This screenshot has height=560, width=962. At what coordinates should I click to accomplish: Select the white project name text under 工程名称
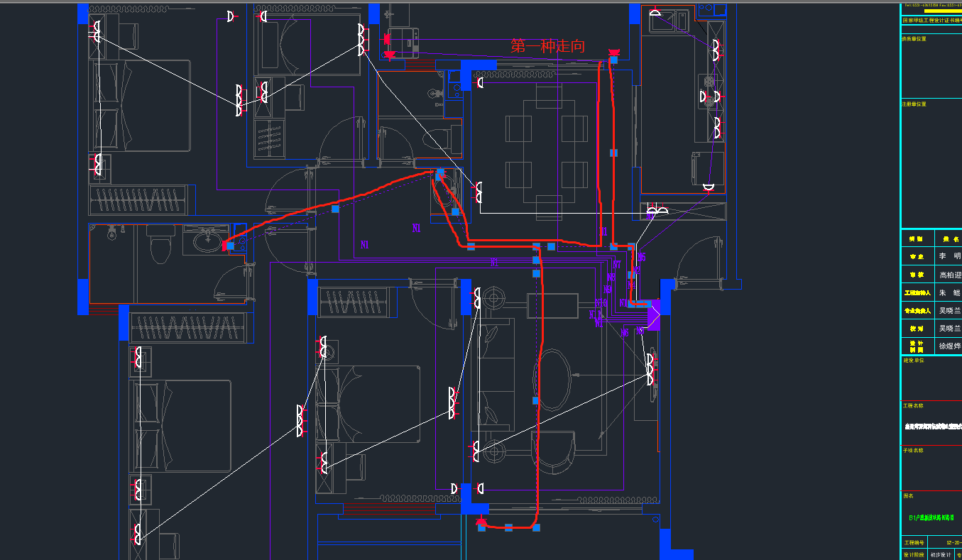pos(932,427)
